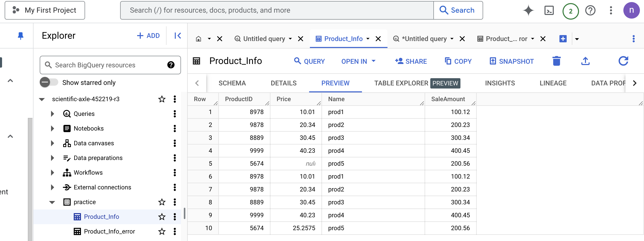Click the SNAPSHOT button
Viewport: 644px width, 241px height.
pos(511,61)
